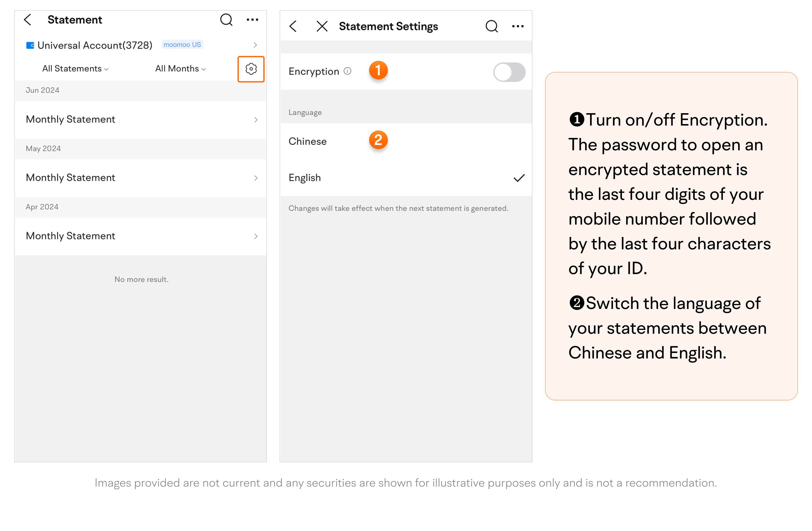Click the Statement Settings title
This screenshot has width=812, height=531.
coord(388,26)
